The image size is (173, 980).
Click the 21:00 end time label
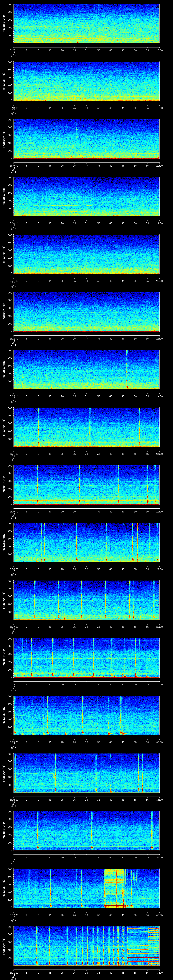coord(159,223)
